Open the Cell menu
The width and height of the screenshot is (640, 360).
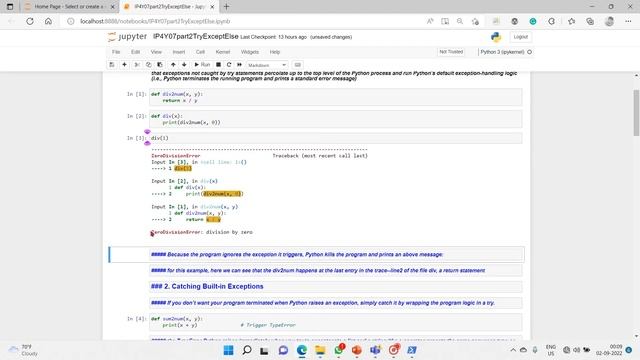coord(200,52)
